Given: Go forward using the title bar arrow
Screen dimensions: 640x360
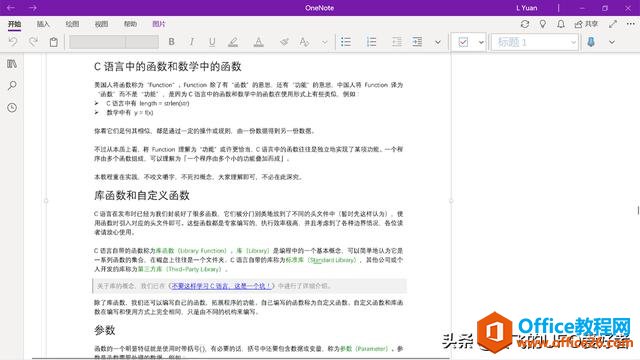Looking at the screenshot, I should coord(33,8).
